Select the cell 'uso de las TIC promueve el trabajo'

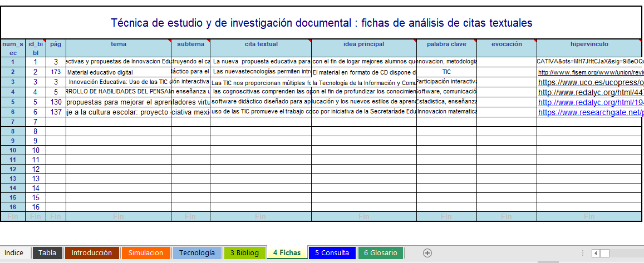click(x=261, y=112)
